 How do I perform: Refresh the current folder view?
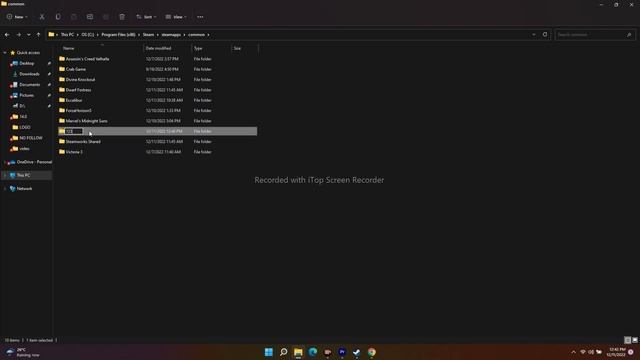pos(545,35)
